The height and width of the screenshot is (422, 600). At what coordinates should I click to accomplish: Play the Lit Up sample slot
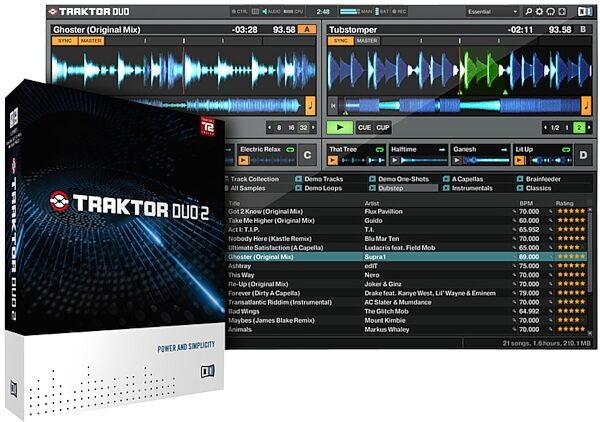519,160
